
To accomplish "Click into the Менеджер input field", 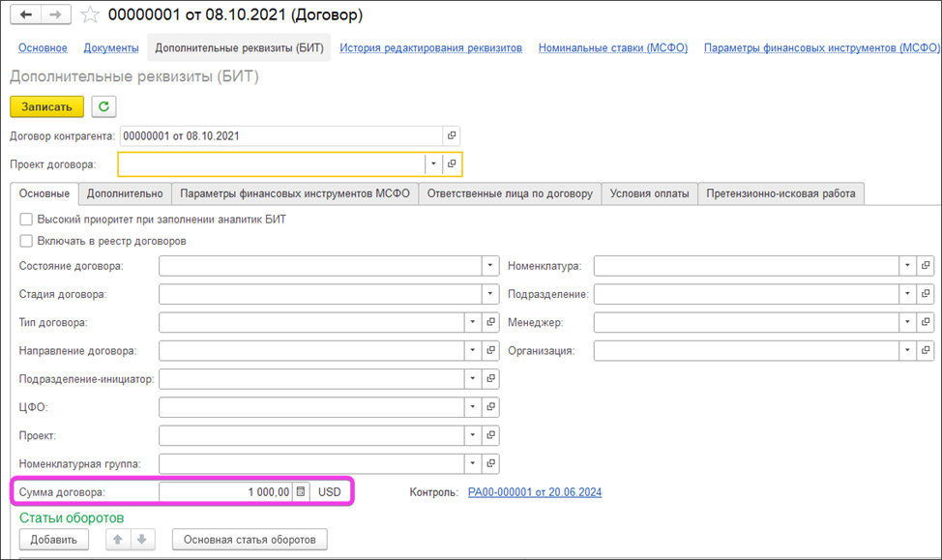I will 745,322.
